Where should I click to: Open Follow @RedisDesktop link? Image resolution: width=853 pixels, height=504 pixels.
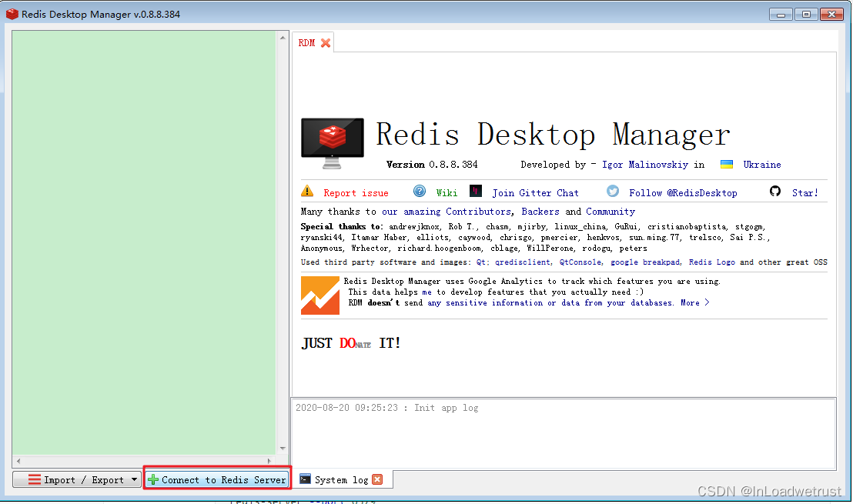pos(683,193)
